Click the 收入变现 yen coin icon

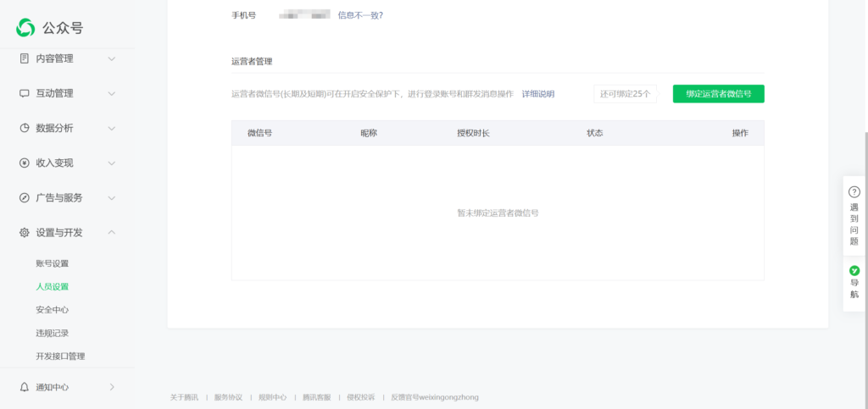pyautogui.click(x=25, y=163)
